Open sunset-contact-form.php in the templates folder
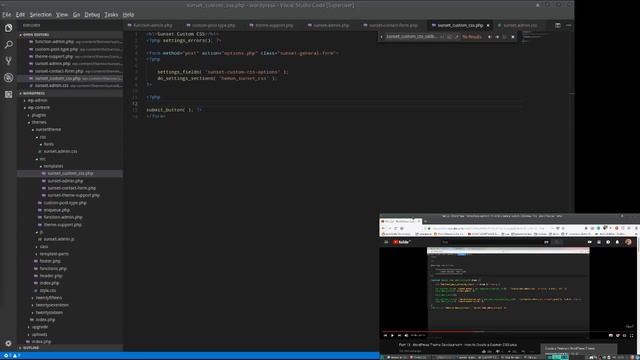The width and height of the screenshot is (640, 360). coord(71,188)
